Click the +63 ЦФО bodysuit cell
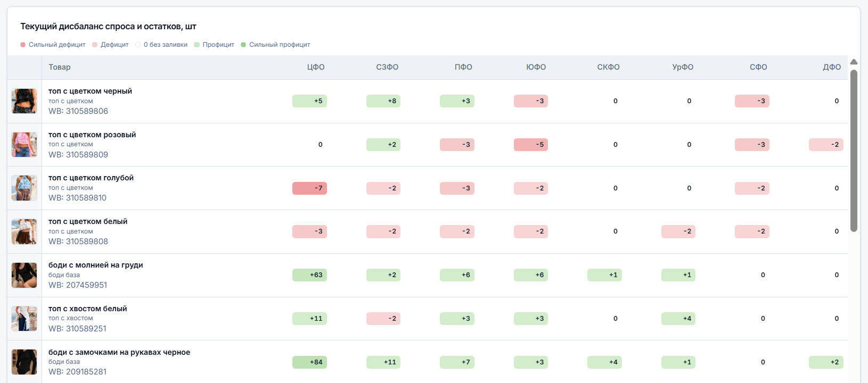Image resolution: width=868 pixels, height=383 pixels. [309, 275]
